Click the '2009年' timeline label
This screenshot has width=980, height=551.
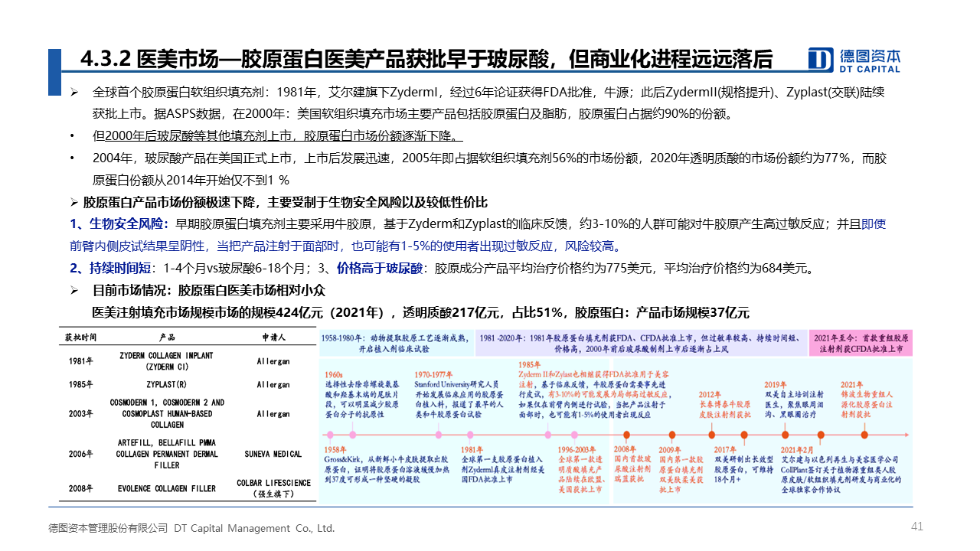[x=670, y=450]
